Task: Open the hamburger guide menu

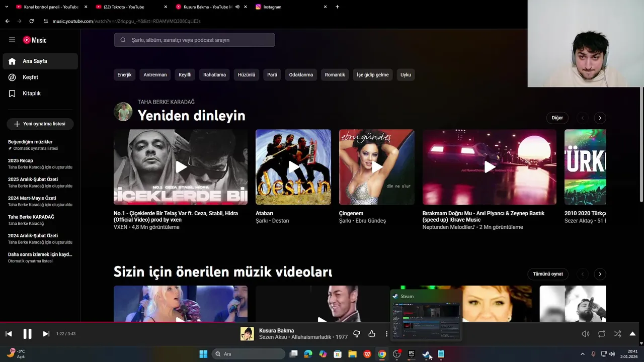Action: pyautogui.click(x=12, y=40)
